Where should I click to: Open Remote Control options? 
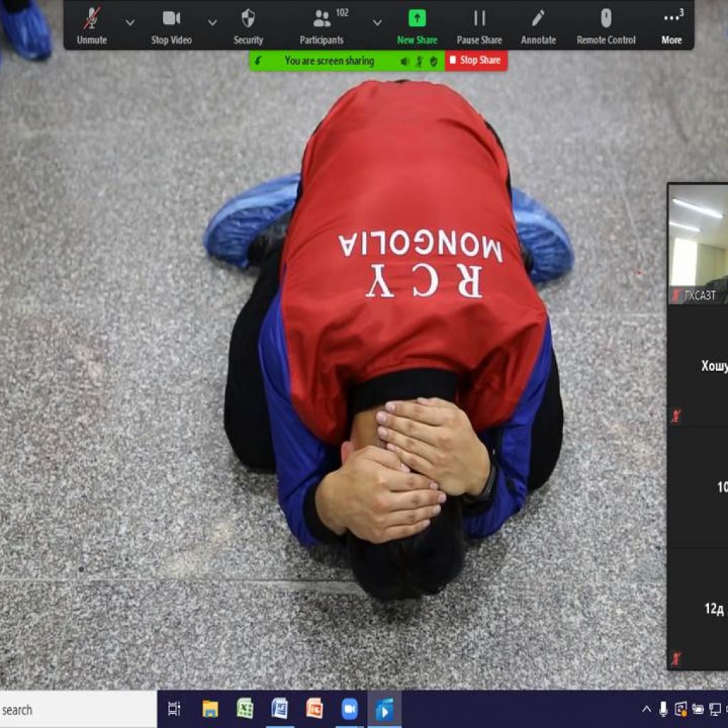click(x=606, y=26)
